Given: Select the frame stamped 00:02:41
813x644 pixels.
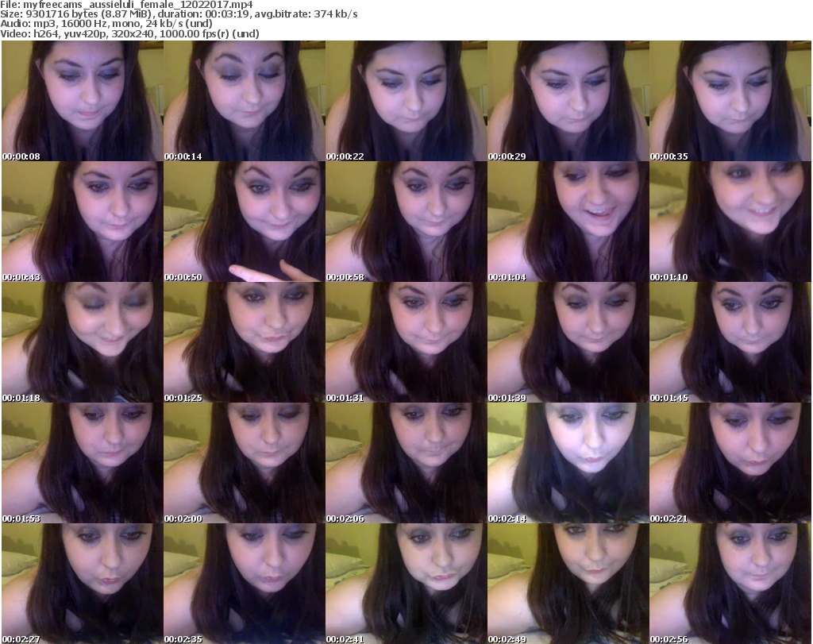Looking at the screenshot, I should pos(406,584).
